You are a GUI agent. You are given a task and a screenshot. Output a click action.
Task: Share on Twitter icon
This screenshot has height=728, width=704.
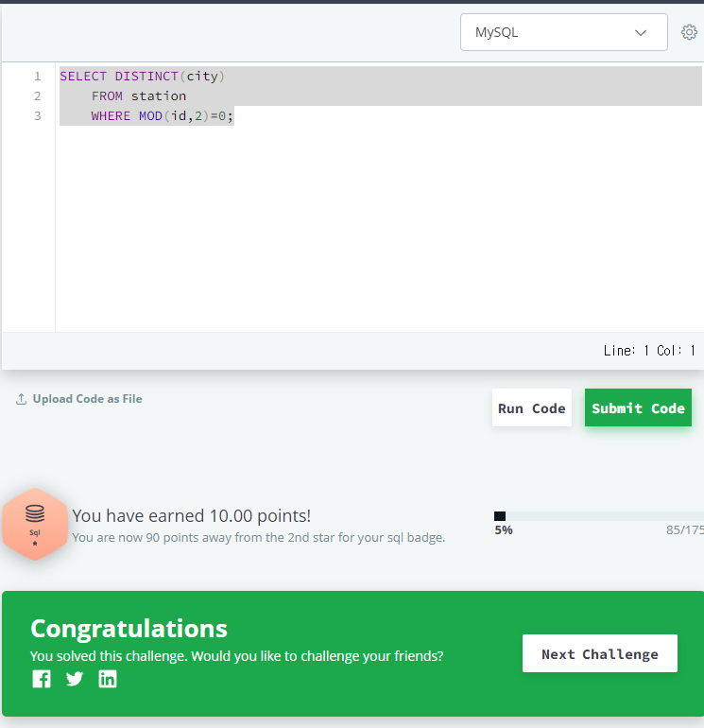75,679
